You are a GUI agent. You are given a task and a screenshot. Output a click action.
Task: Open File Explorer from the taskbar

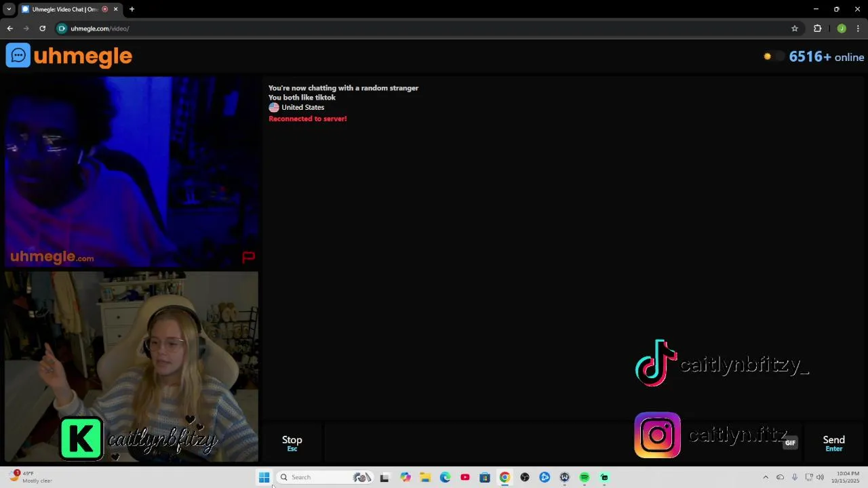425,477
